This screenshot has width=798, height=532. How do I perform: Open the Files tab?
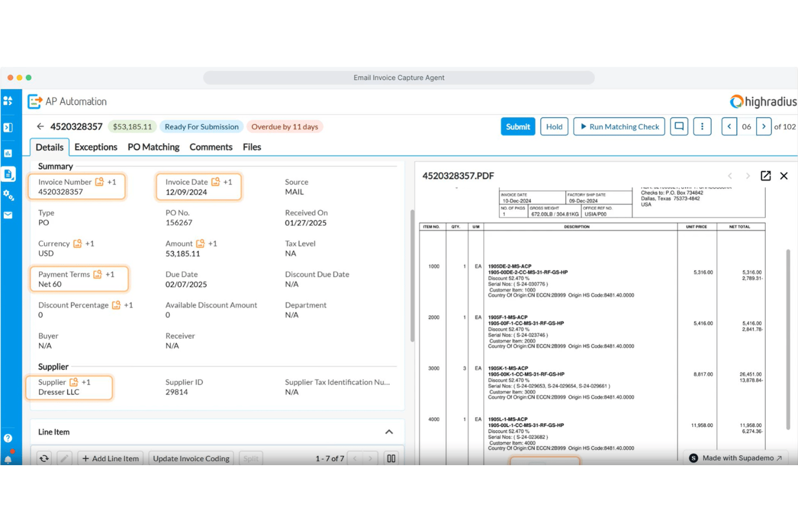click(x=252, y=147)
